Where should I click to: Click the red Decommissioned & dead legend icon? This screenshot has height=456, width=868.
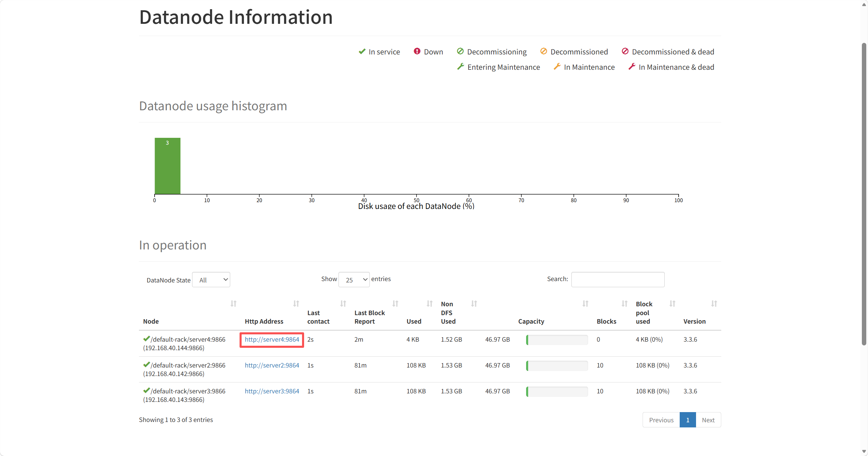tap(625, 51)
